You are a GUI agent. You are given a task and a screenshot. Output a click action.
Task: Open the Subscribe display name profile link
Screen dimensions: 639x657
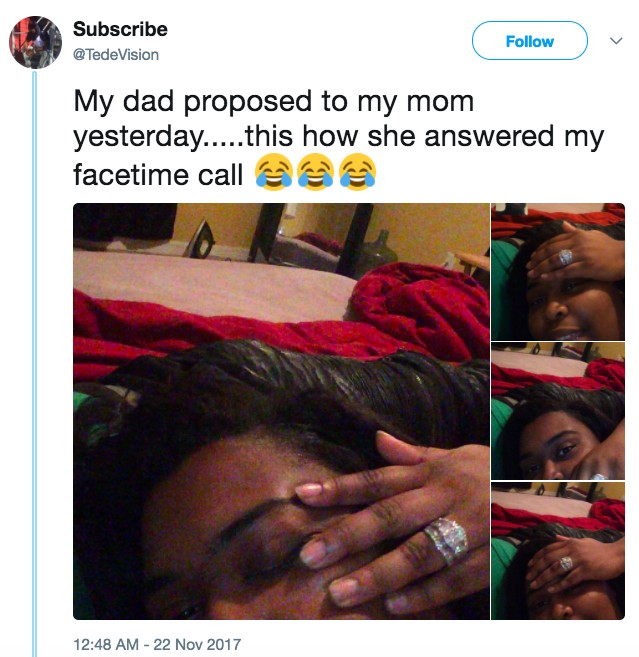[x=120, y=29]
